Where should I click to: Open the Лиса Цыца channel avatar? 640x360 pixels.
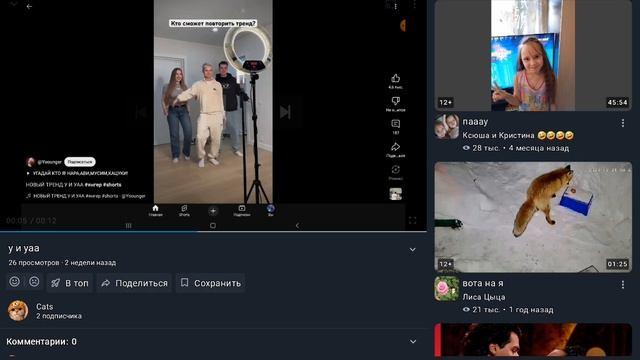(447, 289)
